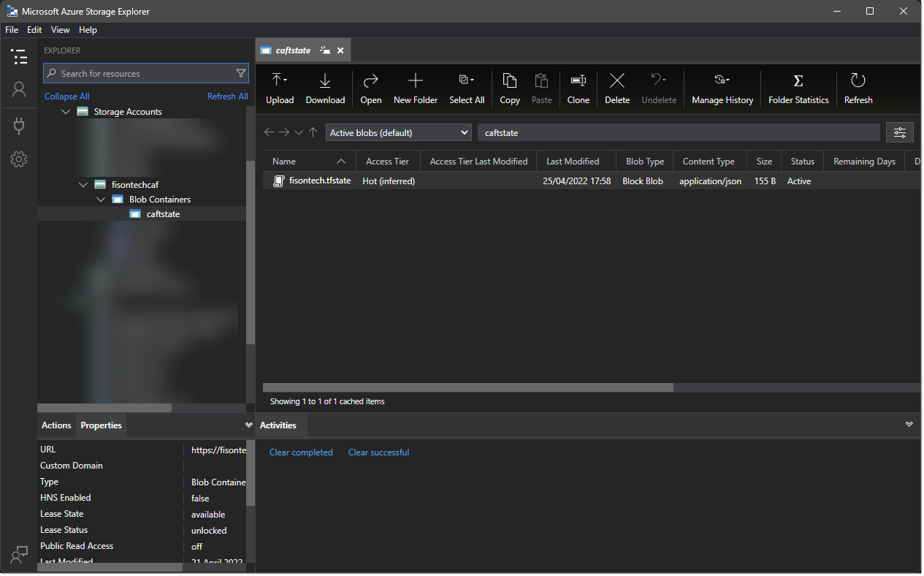Calculate Folder Statistics
Image resolution: width=924 pixels, height=576 pixels.
click(798, 89)
